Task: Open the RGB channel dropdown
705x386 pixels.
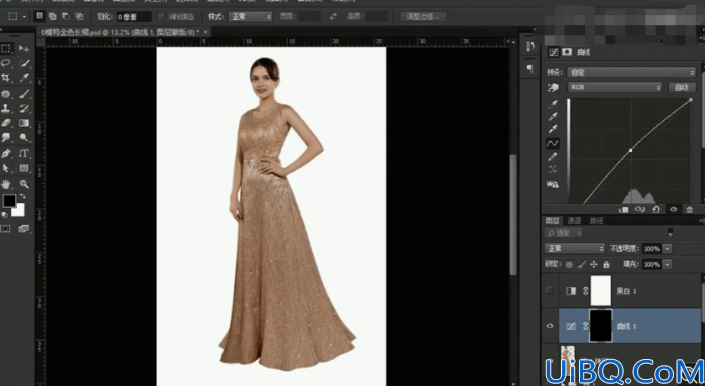Action: (615, 88)
